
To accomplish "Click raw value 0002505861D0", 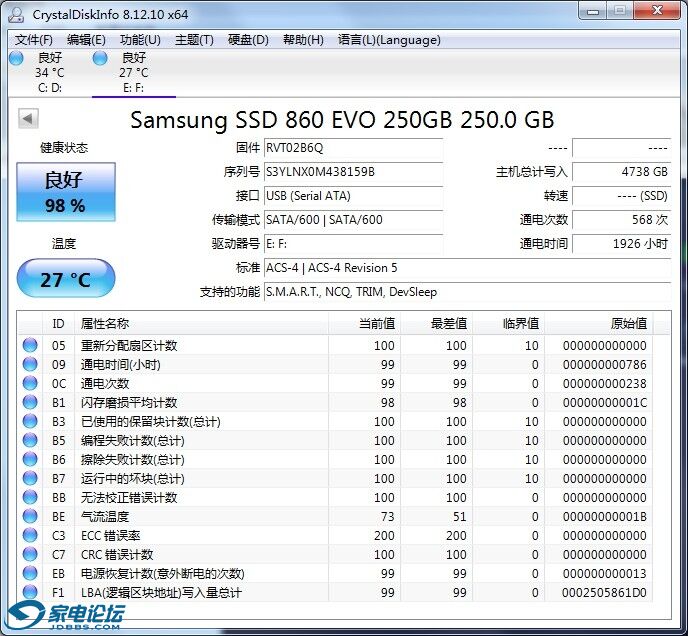I will click(604, 593).
